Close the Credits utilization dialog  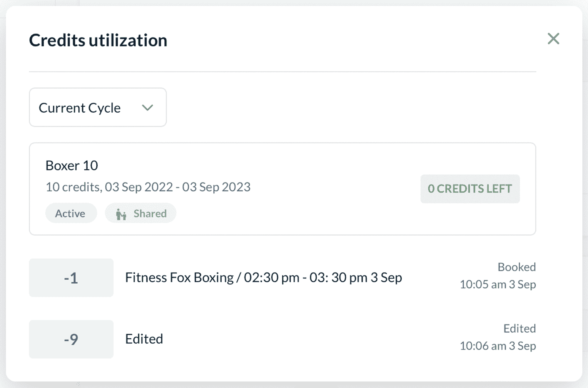(x=553, y=39)
